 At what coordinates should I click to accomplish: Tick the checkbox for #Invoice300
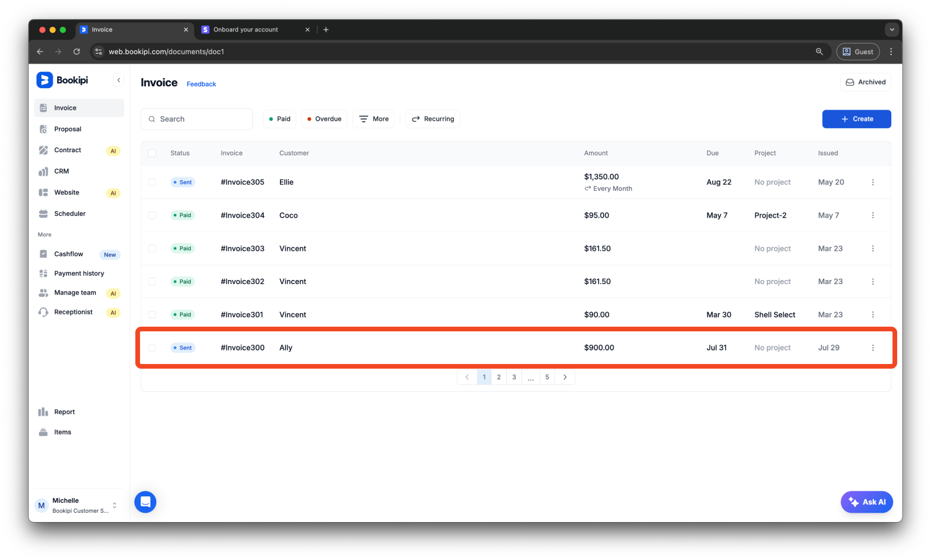click(x=152, y=348)
